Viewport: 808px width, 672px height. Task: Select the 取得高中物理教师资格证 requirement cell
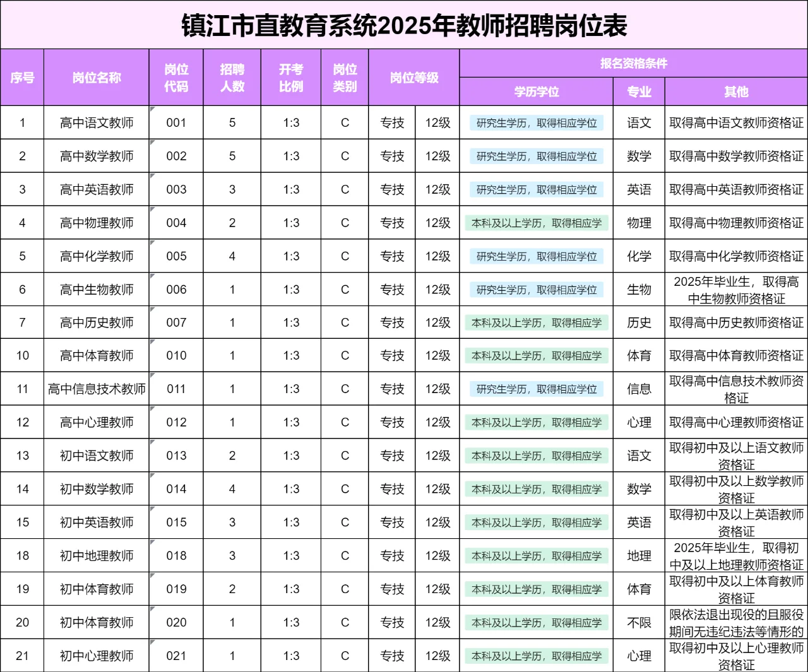736,222
